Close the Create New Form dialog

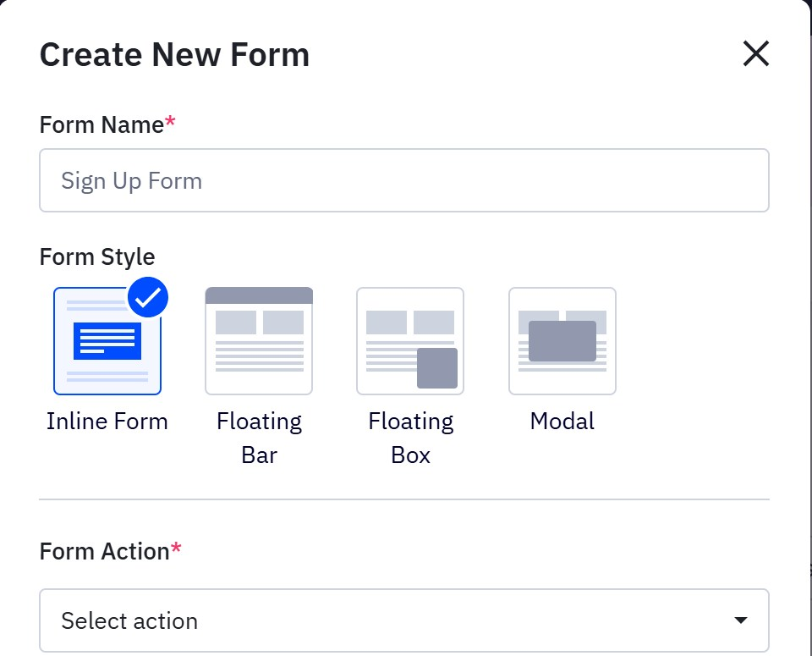(x=755, y=53)
